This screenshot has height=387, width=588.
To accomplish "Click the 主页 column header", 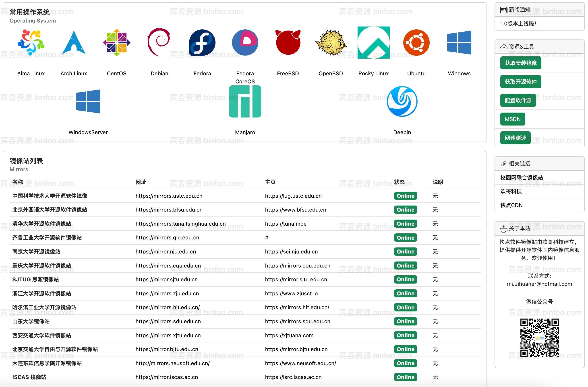I will pyautogui.click(x=270, y=182).
